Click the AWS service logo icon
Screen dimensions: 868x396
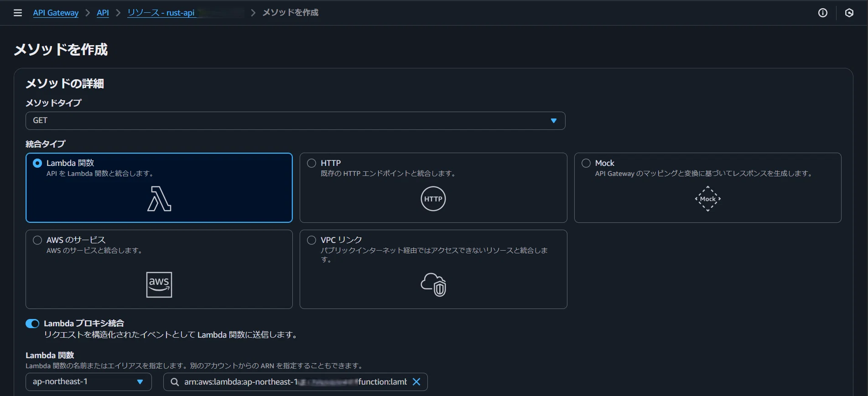159,285
